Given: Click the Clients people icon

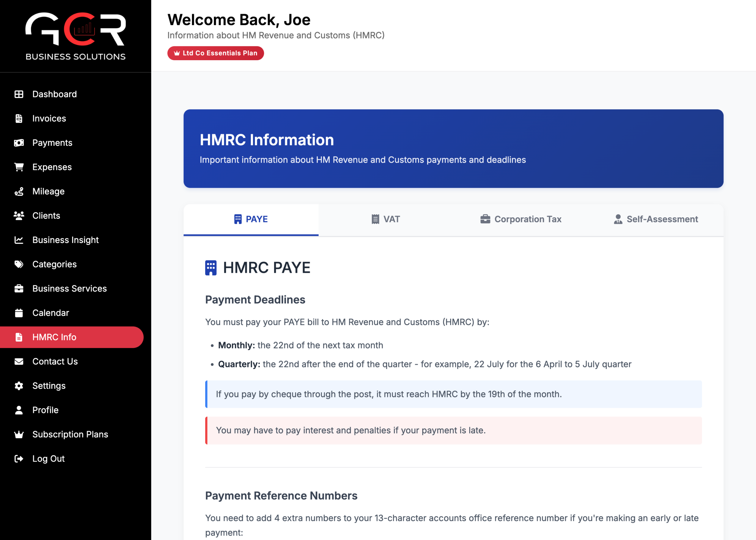Looking at the screenshot, I should 19,216.
